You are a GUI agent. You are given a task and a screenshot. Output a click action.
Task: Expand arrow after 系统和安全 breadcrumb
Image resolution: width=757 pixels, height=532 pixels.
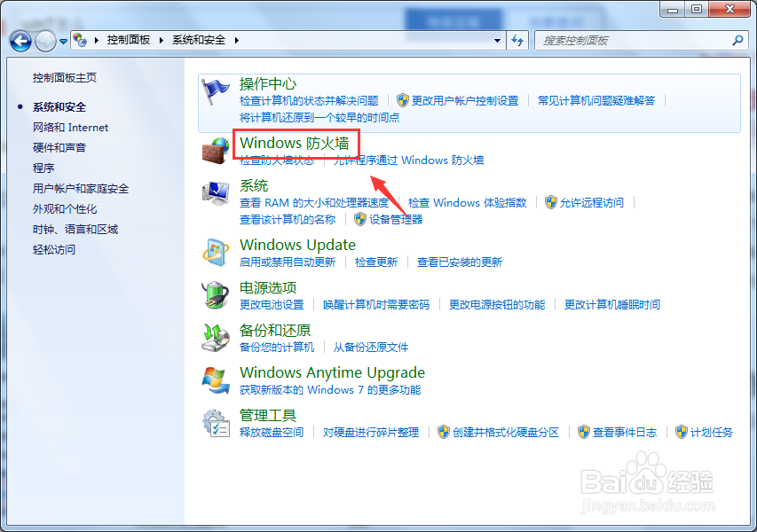[x=237, y=40]
